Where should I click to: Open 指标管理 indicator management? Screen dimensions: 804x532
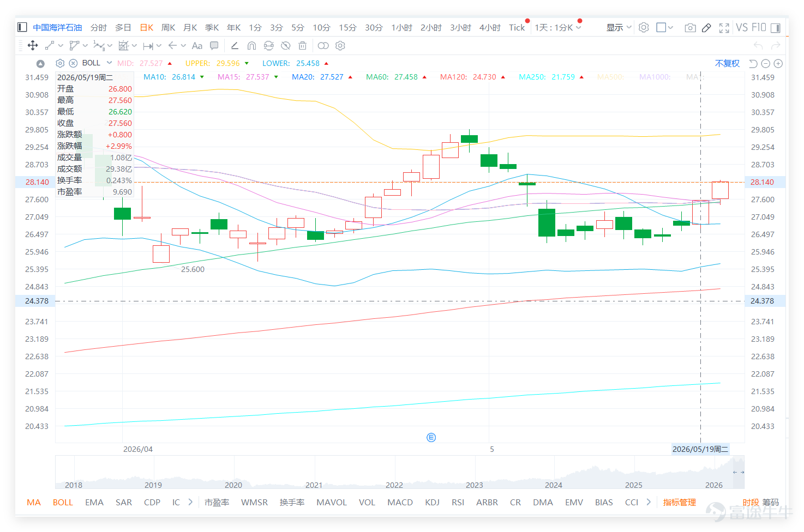tap(680, 502)
